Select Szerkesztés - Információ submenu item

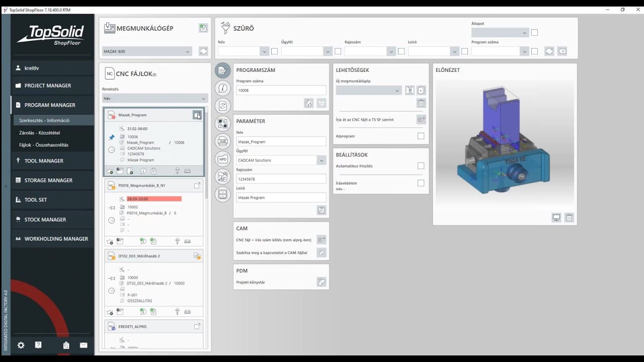tap(53, 120)
